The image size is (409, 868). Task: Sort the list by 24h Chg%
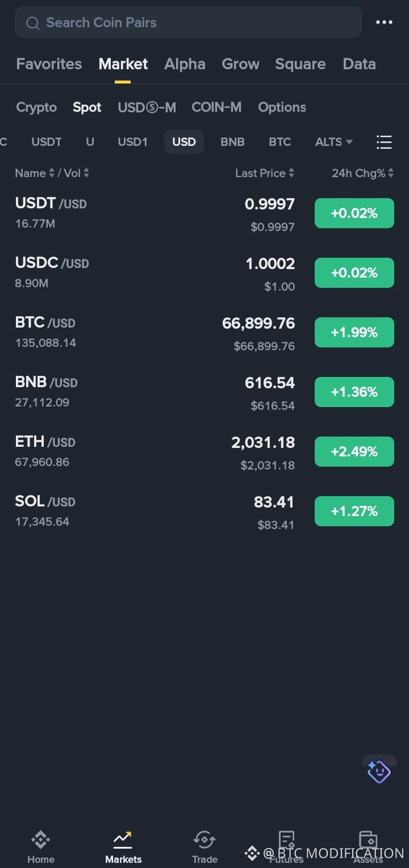click(x=362, y=173)
